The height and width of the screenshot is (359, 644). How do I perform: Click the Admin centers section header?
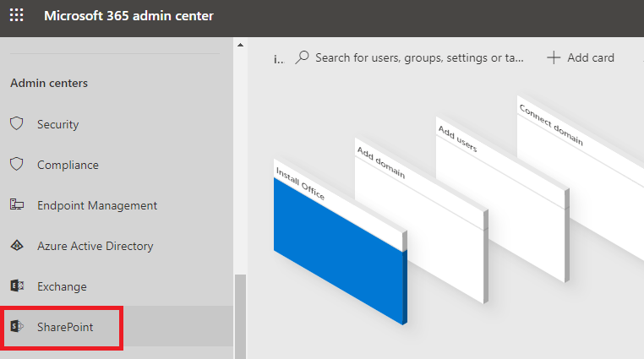49,83
